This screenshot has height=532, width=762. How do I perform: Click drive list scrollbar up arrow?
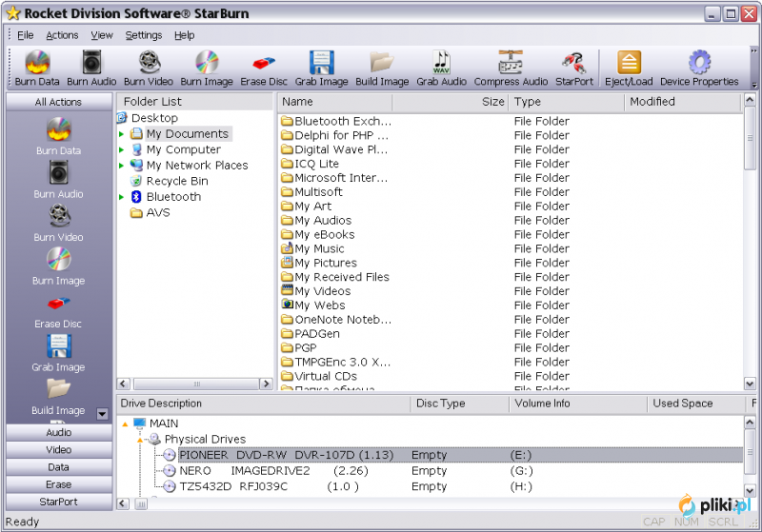[x=750, y=423]
